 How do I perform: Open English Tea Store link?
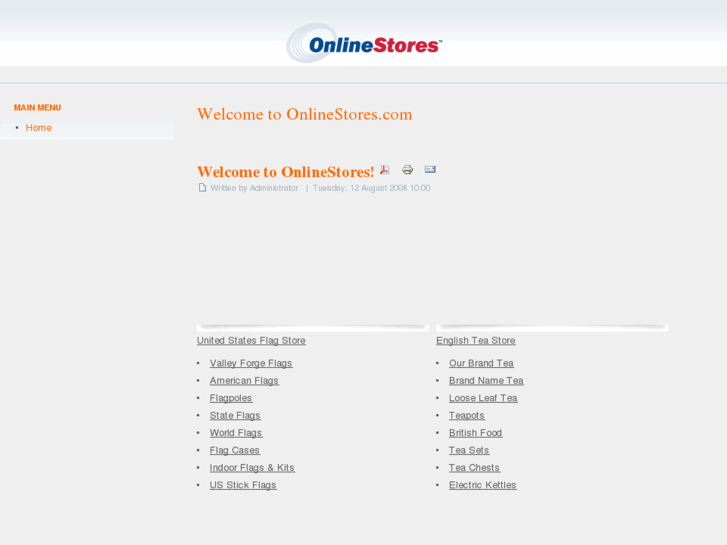pyautogui.click(x=476, y=340)
